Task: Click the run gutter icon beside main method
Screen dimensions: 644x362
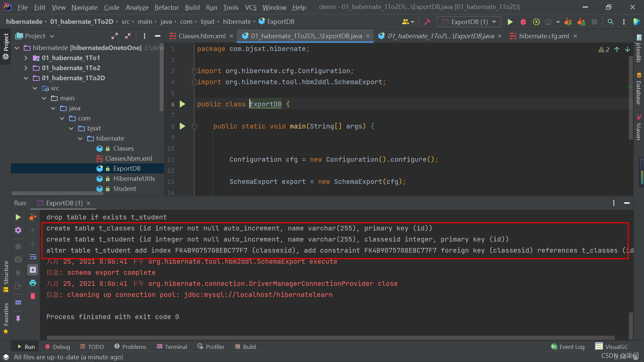Action: (x=182, y=126)
